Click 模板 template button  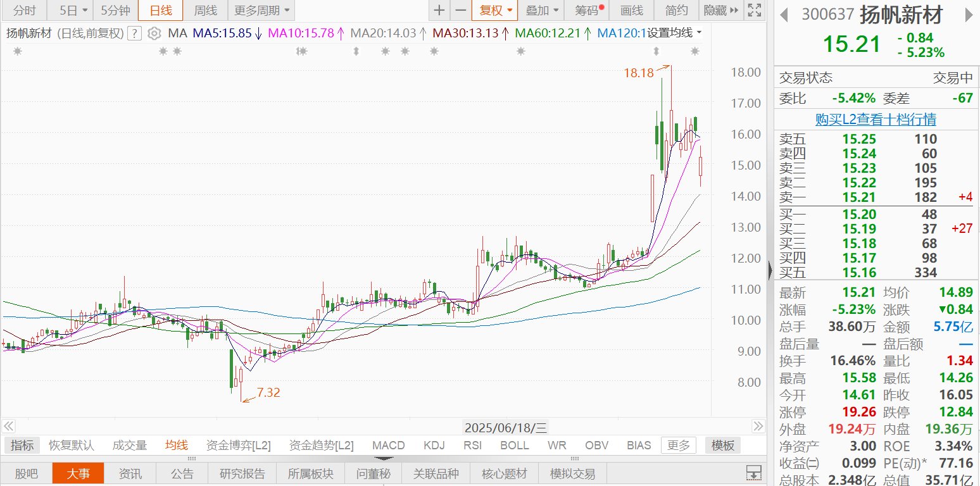click(x=722, y=445)
